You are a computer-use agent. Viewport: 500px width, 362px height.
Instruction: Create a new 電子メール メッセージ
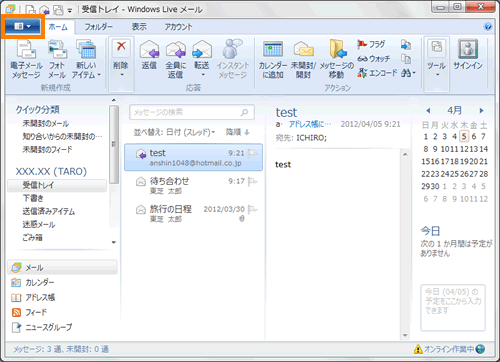click(26, 59)
